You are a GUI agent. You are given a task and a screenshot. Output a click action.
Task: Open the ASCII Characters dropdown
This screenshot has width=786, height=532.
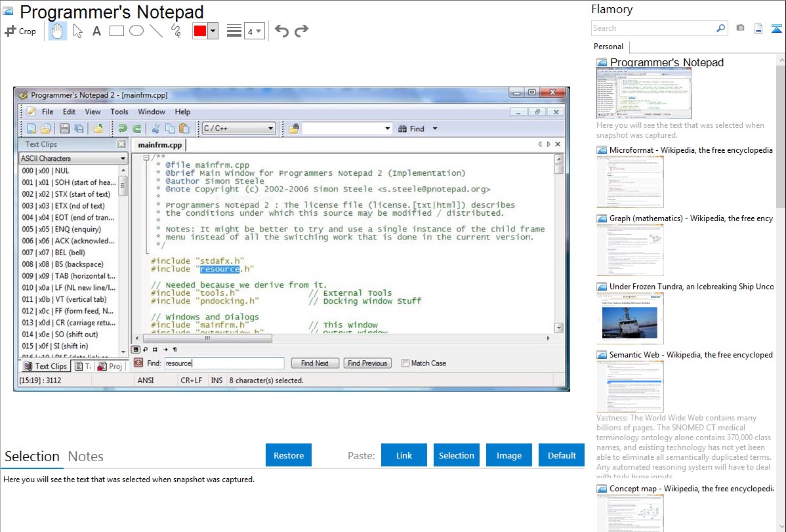point(73,159)
